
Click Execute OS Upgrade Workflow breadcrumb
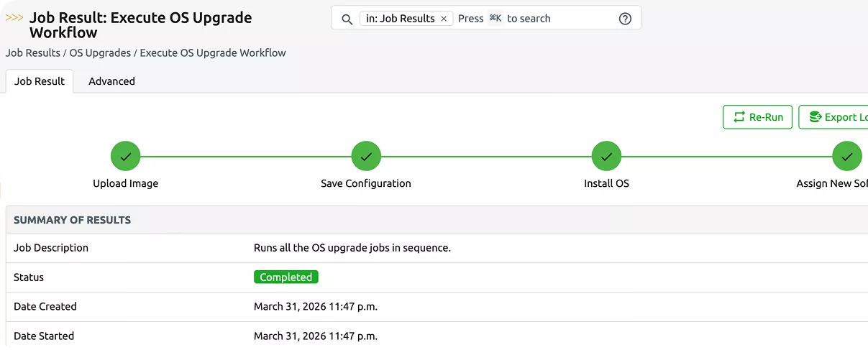point(213,52)
